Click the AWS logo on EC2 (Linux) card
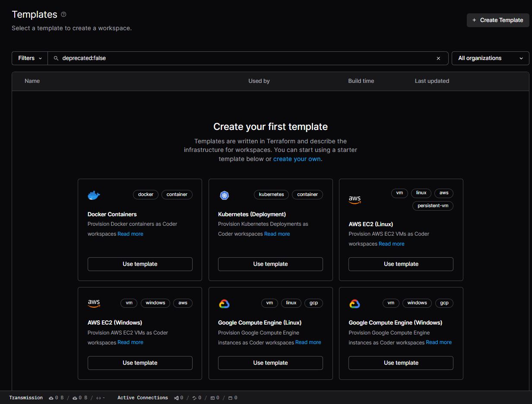This screenshot has height=404, width=532. point(355,200)
